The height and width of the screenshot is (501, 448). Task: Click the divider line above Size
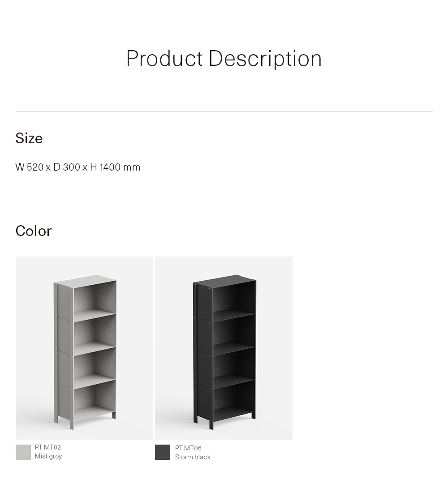click(224, 111)
